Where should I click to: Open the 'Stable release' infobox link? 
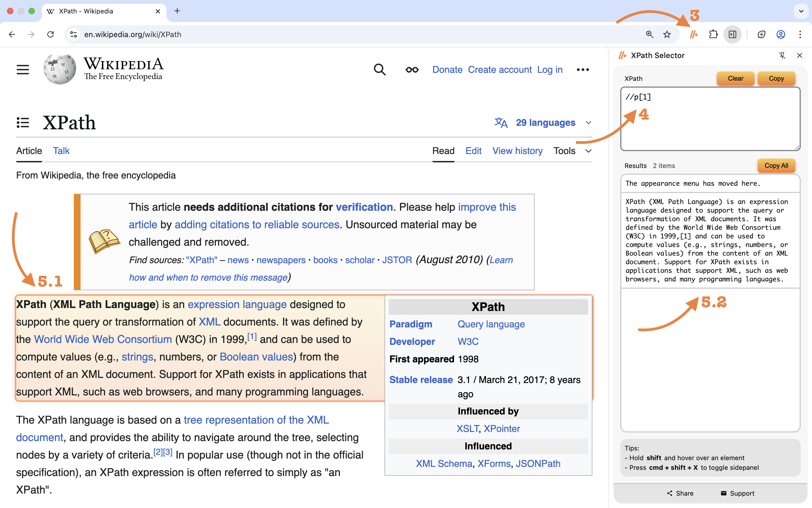coord(421,380)
